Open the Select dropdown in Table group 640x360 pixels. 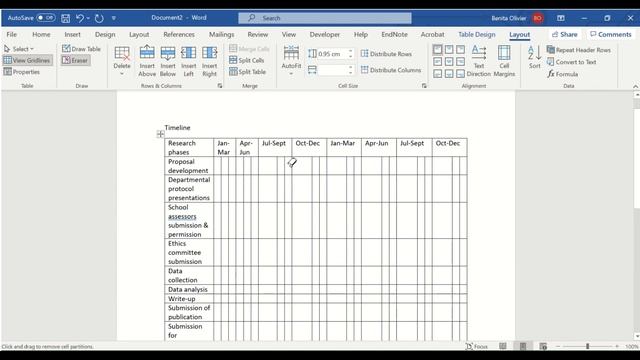19,49
